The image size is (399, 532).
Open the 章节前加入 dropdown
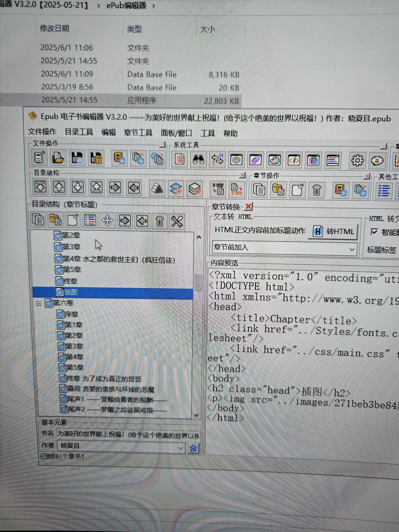pos(352,249)
